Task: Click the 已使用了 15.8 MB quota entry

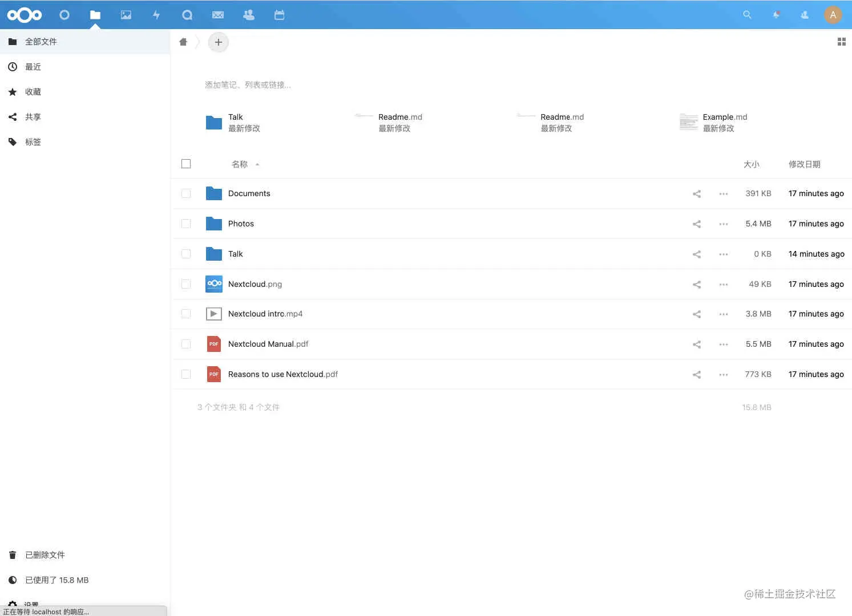Action: (85, 580)
